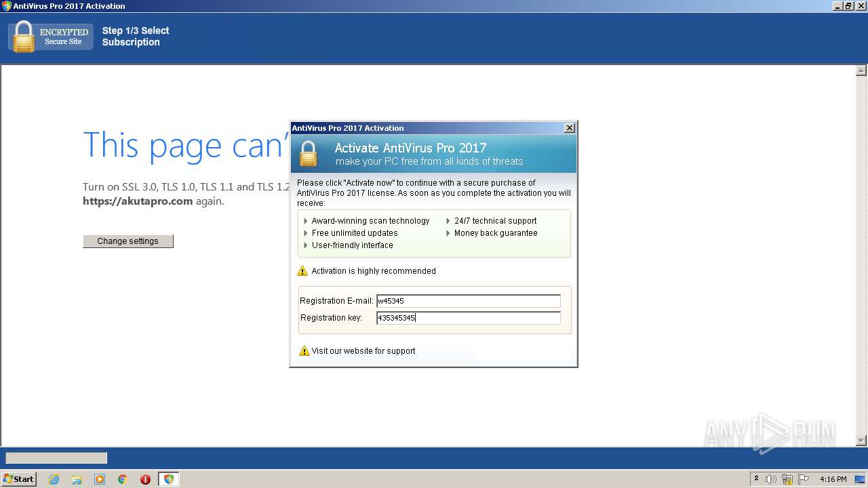Open the media player taskbar icon
Image resolution: width=868 pixels, height=488 pixels.
(x=100, y=479)
